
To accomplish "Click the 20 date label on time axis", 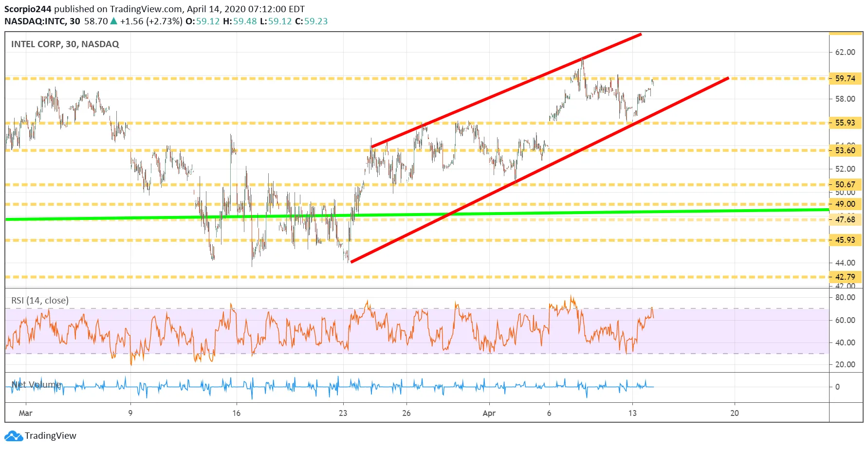I will click(735, 413).
